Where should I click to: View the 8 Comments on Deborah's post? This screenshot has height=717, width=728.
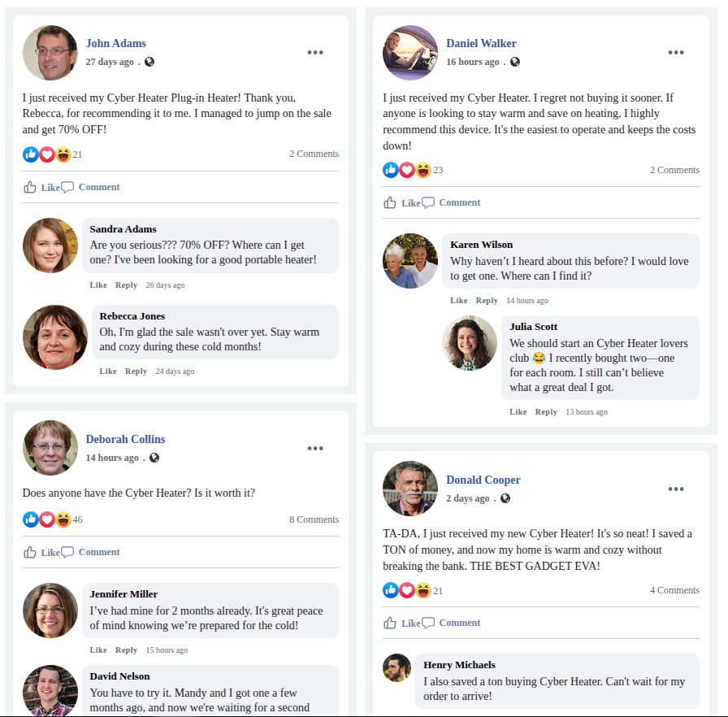[x=314, y=519]
